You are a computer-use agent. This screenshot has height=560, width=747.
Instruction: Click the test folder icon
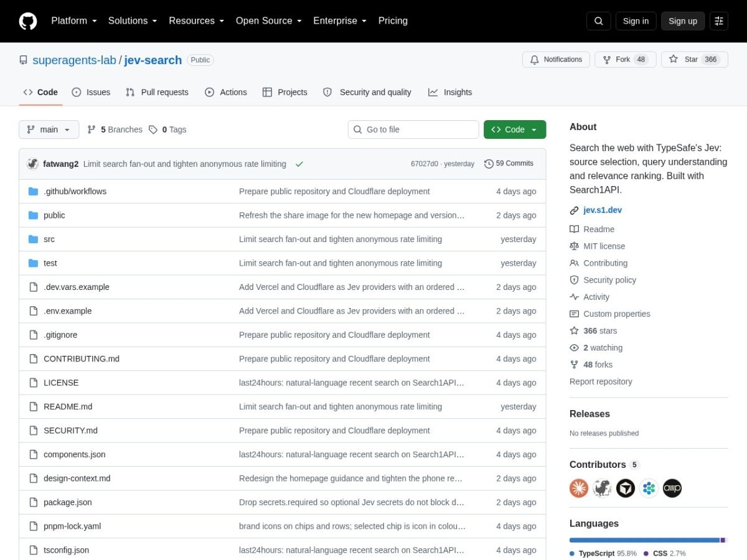34,263
